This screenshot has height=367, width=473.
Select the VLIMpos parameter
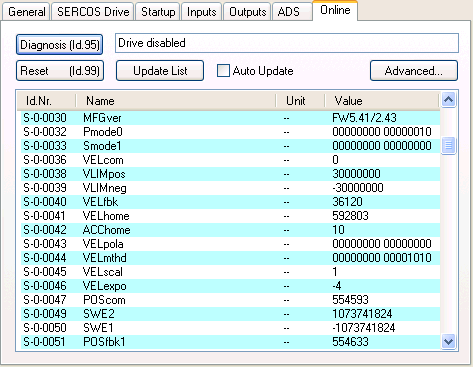click(104, 174)
